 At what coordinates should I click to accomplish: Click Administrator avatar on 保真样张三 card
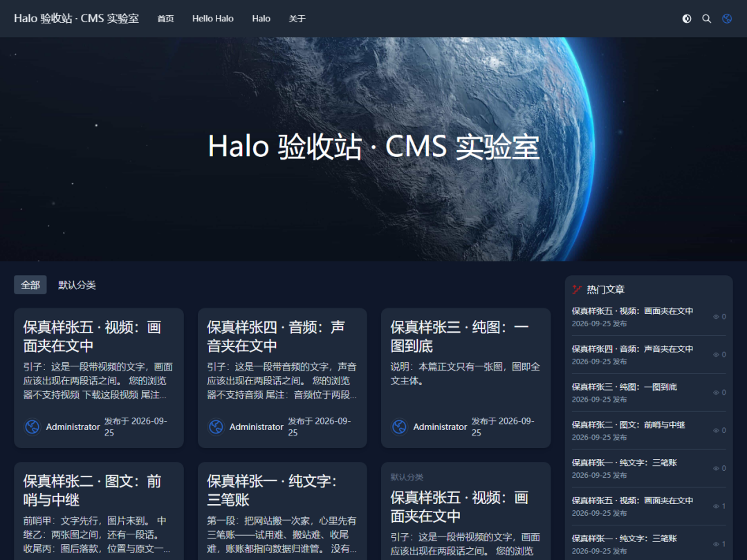pyautogui.click(x=399, y=427)
